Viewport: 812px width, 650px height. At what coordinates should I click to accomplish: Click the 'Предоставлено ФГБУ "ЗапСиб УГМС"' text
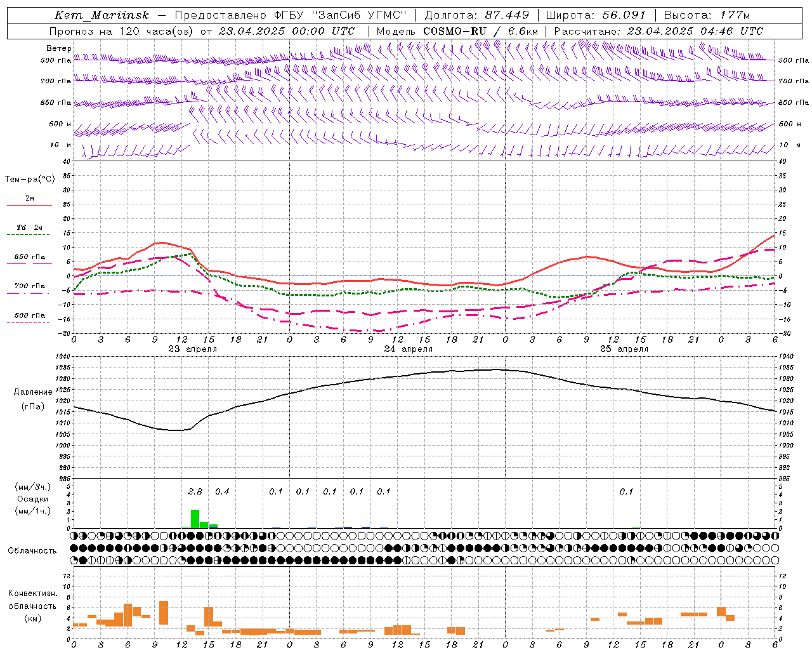pos(290,15)
